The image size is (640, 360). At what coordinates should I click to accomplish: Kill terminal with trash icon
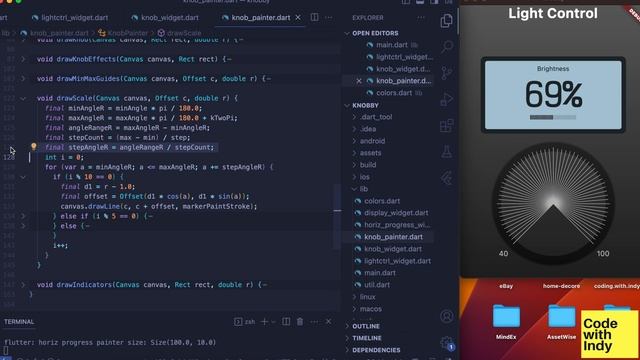[300, 322]
